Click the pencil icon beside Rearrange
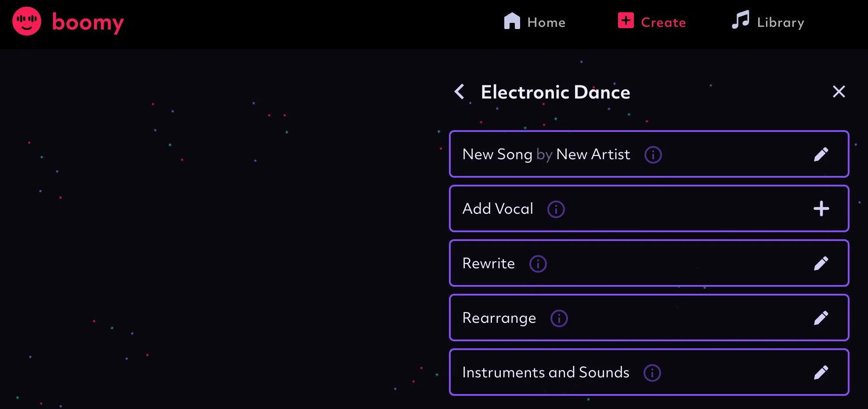Screen dimensions: 868x409 point(821,318)
